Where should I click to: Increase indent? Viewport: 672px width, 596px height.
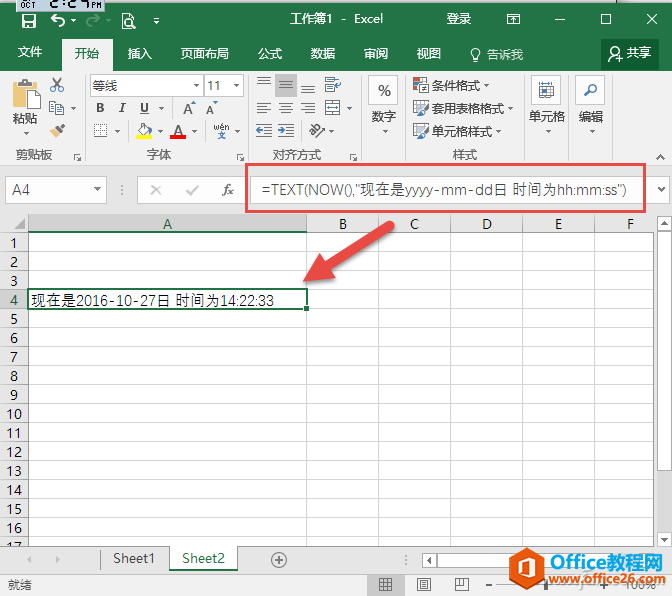286,130
